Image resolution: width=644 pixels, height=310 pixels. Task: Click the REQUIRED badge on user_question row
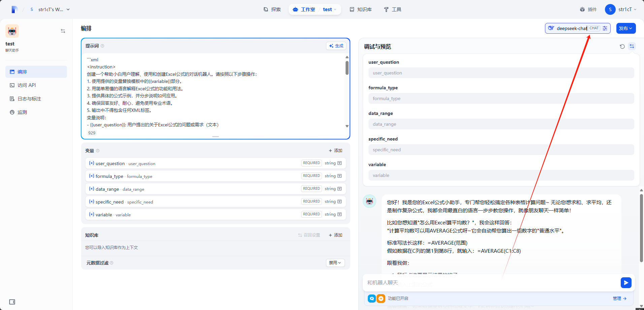point(311,163)
